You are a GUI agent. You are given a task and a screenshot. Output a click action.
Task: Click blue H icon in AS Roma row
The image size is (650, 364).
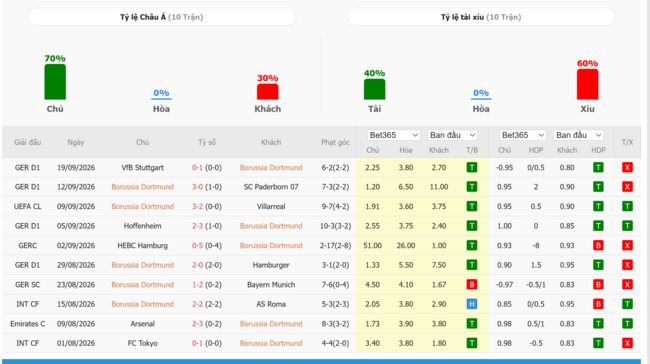click(472, 304)
